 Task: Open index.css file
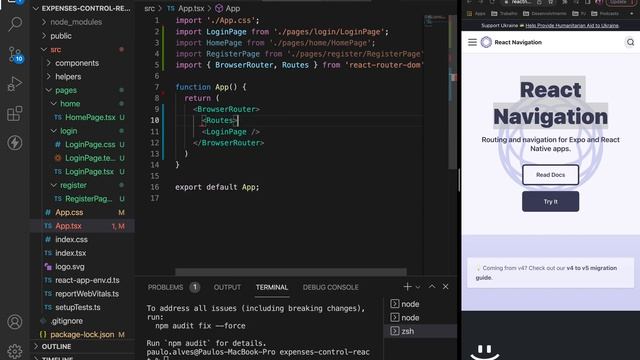(71, 240)
